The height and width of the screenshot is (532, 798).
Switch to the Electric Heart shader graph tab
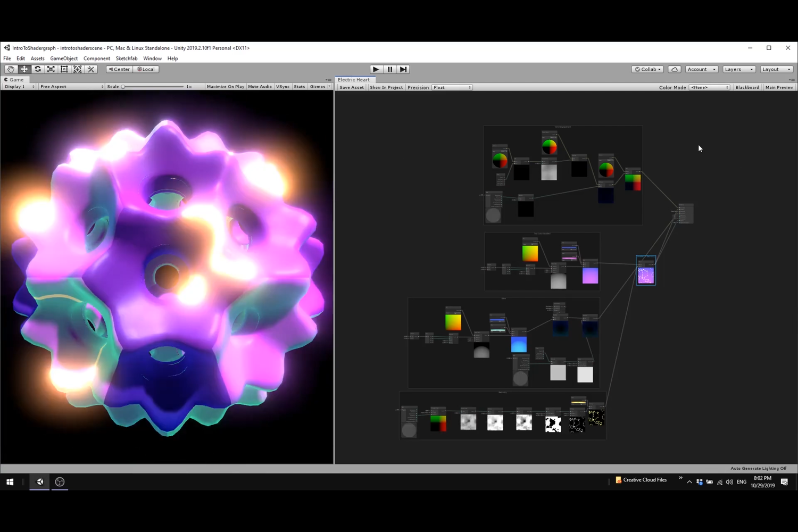(x=353, y=79)
